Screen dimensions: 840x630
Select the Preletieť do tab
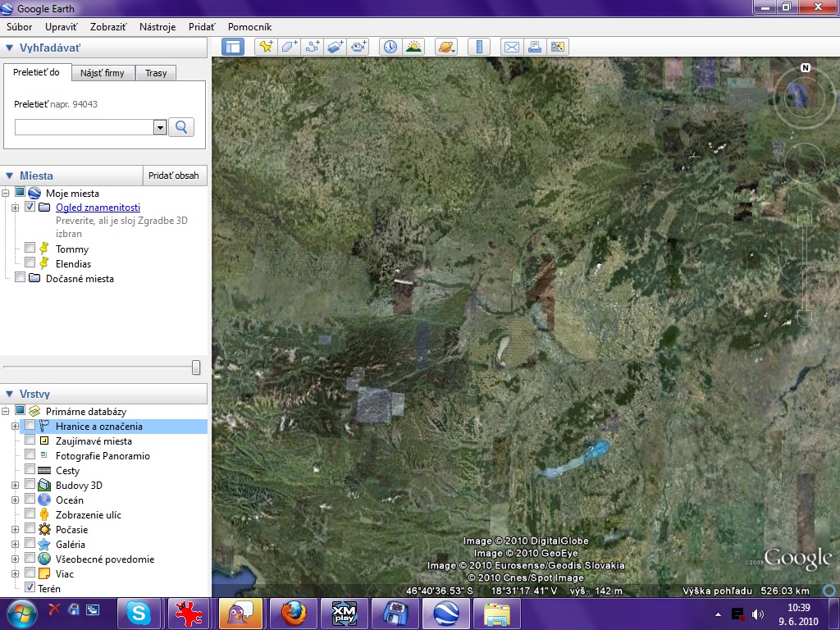[x=36, y=72]
